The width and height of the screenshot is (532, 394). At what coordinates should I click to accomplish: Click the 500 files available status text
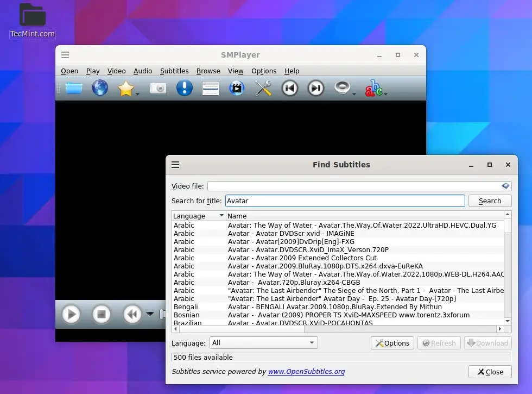tap(203, 358)
